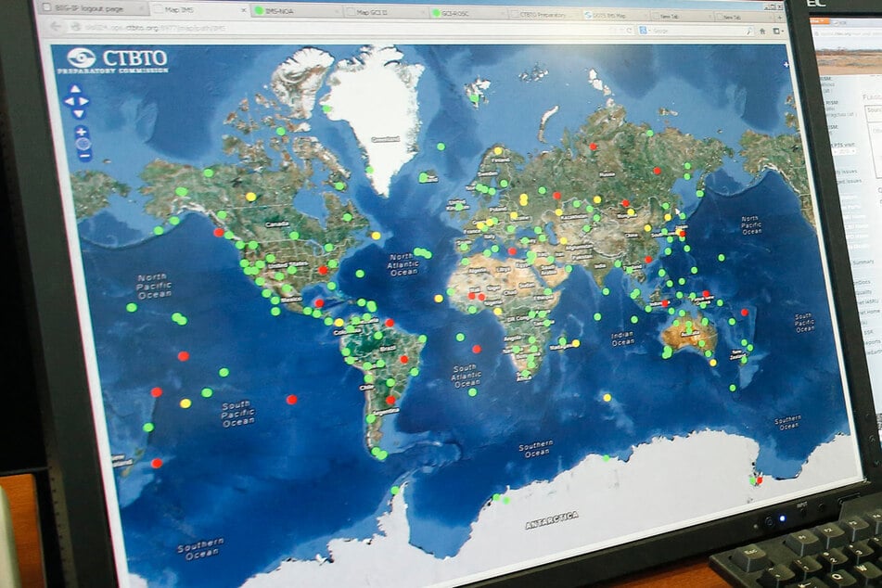Pan the map west with the left pan arrow
Viewport: 882px width, 588px height.
coord(69,101)
